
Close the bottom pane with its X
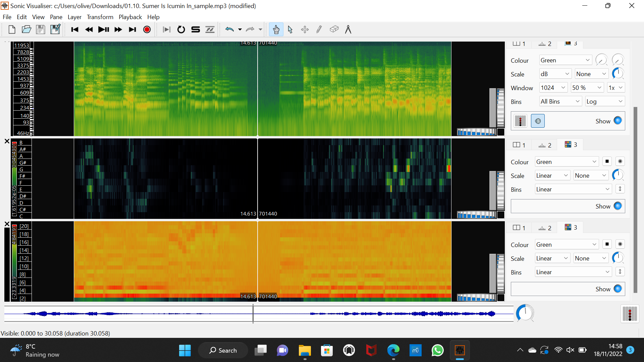point(7,224)
